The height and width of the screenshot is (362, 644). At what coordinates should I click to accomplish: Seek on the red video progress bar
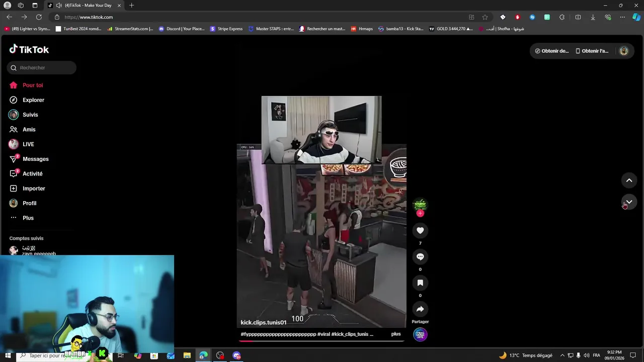pos(321,340)
